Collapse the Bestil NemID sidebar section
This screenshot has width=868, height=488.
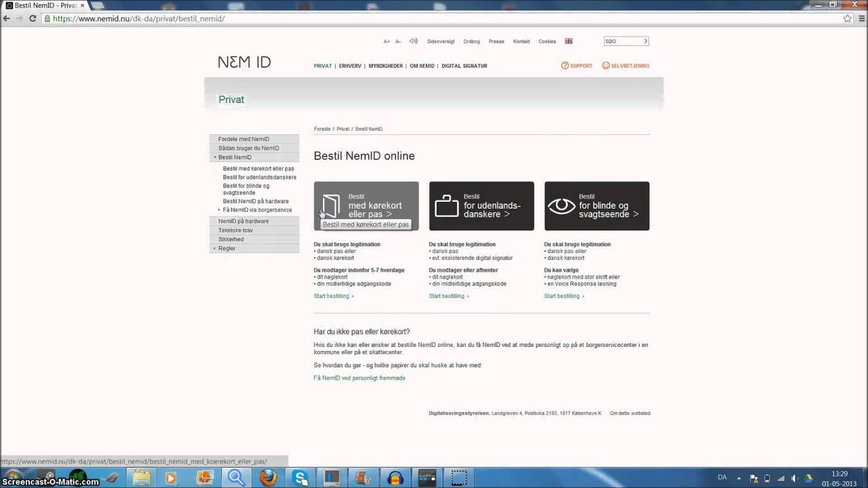(x=215, y=157)
